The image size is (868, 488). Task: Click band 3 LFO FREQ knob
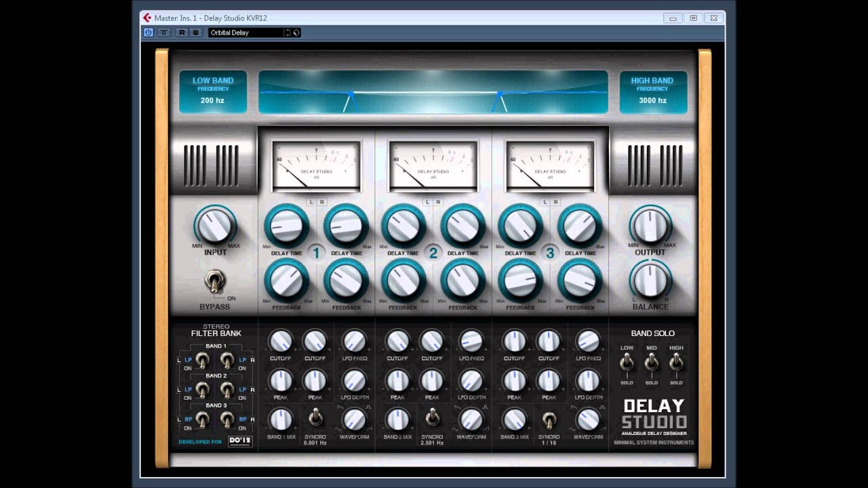(x=588, y=341)
